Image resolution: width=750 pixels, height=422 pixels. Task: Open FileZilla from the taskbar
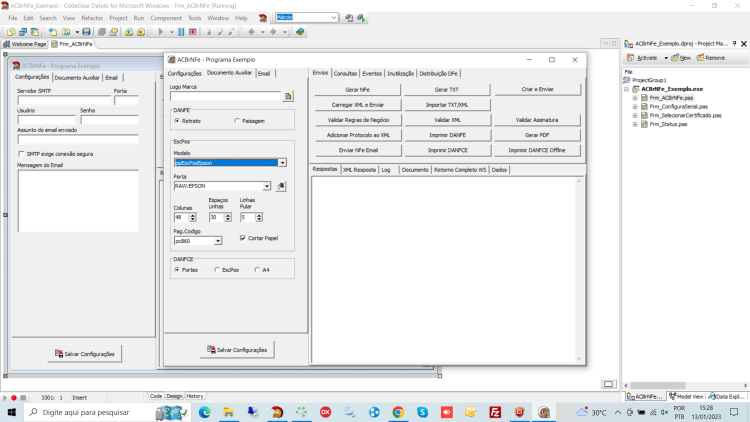pyautogui.click(x=495, y=412)
